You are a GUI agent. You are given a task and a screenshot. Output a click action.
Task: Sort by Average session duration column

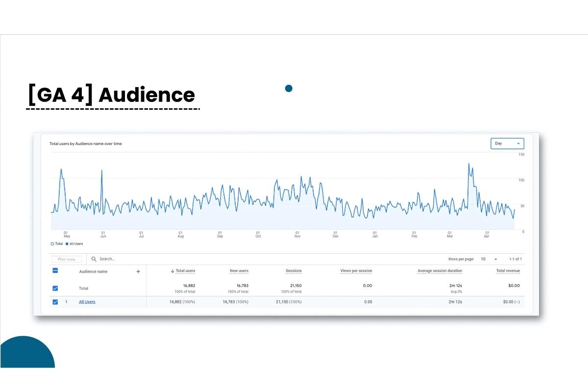tap(440, 271)
